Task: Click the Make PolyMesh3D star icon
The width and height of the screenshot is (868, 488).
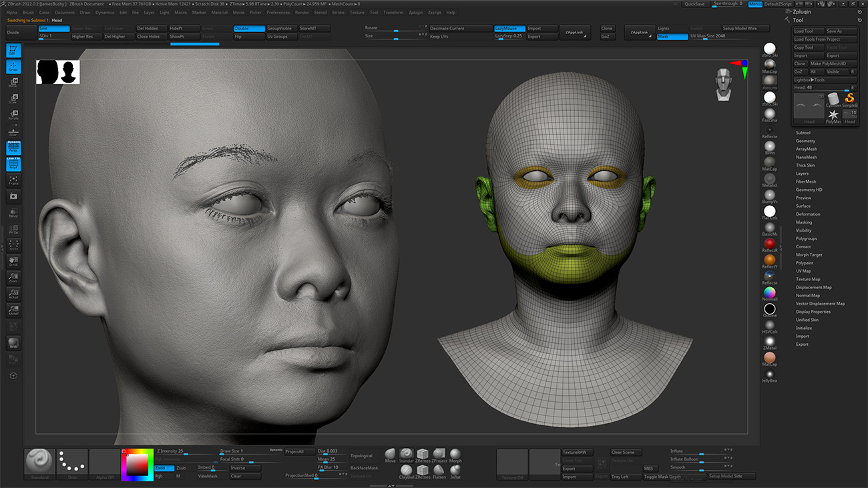Action: coord(833,115)
